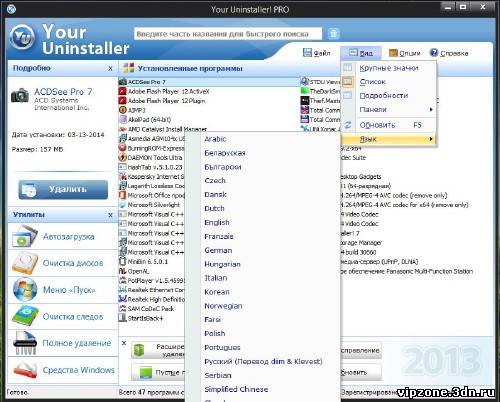500x402 pixels.
Task: Choose Подробности details view option
Action: tap(388, 96)
